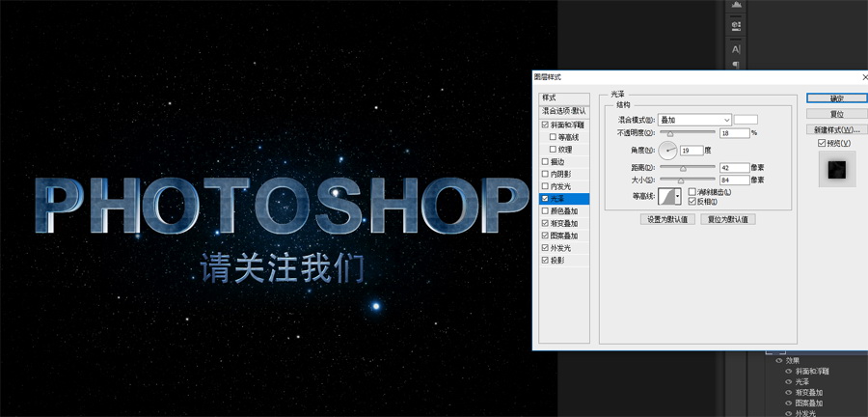Click 设置为默认值 button
The height and width of the screenshot is (417, 868).
[667, 219]
